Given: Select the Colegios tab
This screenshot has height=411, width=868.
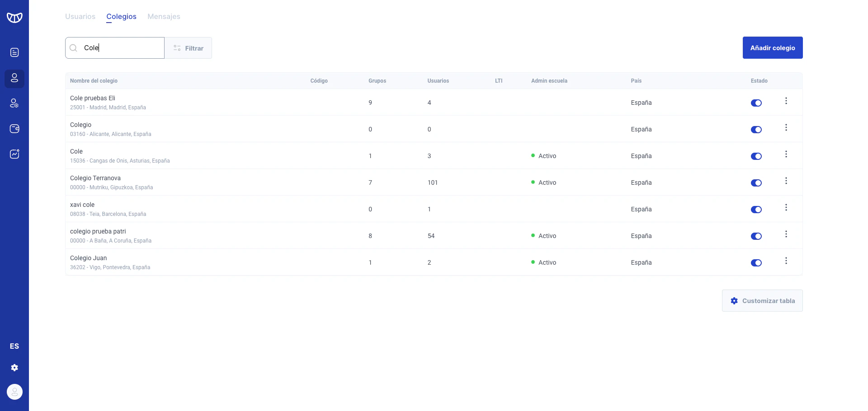Looking at the screenshot, I should tap(121, 17).
